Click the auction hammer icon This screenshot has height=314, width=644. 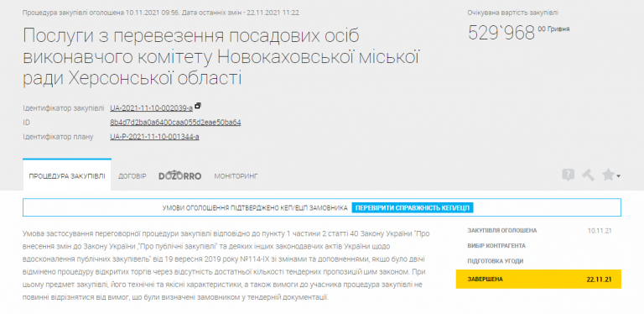tap(588, 175)
